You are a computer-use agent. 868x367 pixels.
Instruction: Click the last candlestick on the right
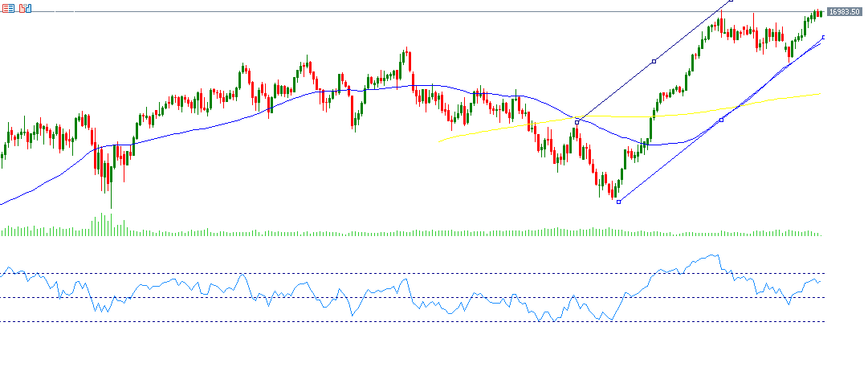tap(820, 12)
